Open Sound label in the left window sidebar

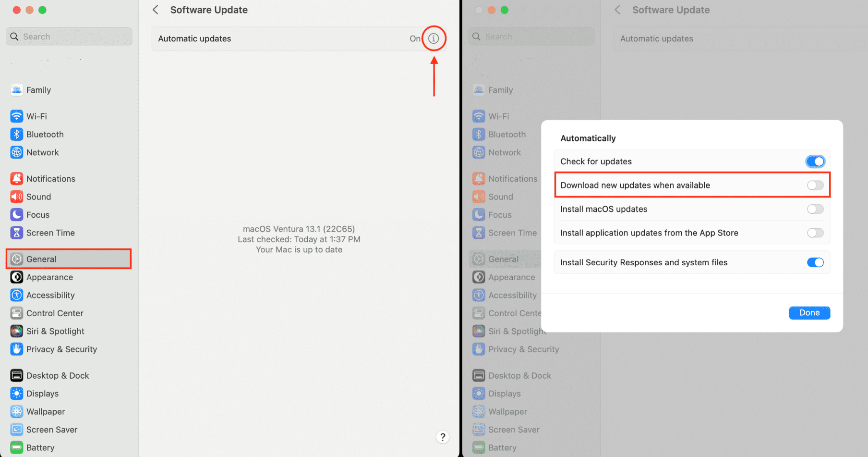(39, 197)
